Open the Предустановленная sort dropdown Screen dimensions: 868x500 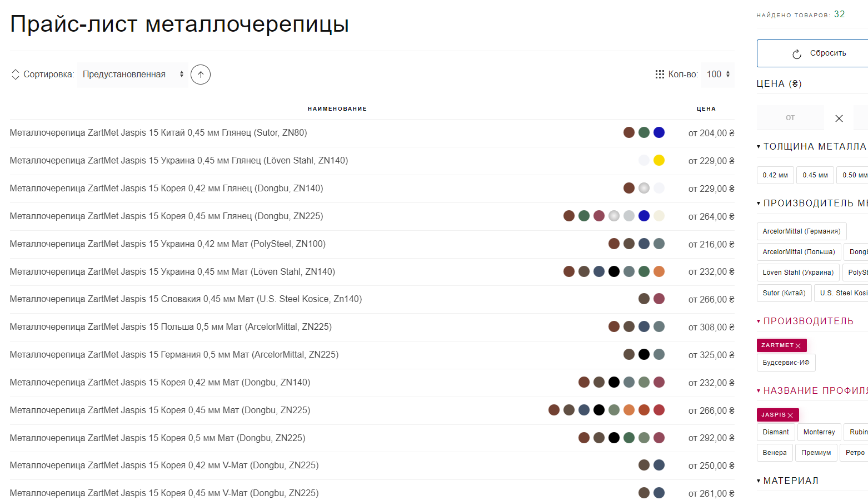133,75
